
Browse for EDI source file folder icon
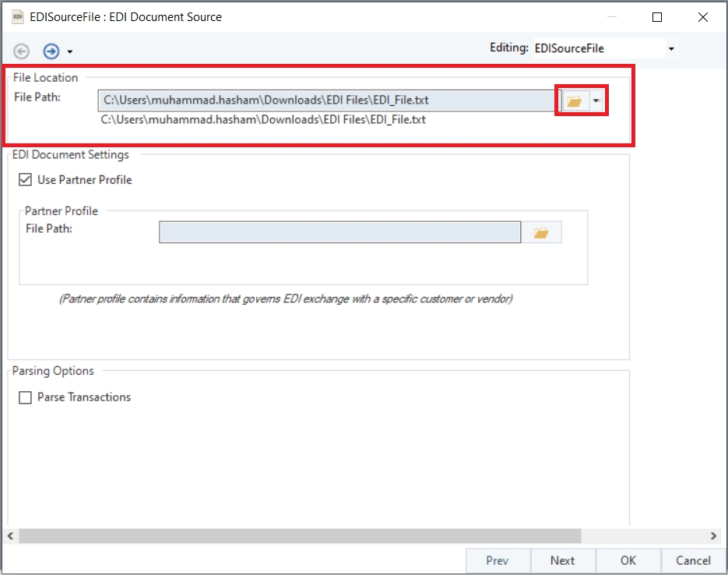pyautogui.click(x=574, y=101)
